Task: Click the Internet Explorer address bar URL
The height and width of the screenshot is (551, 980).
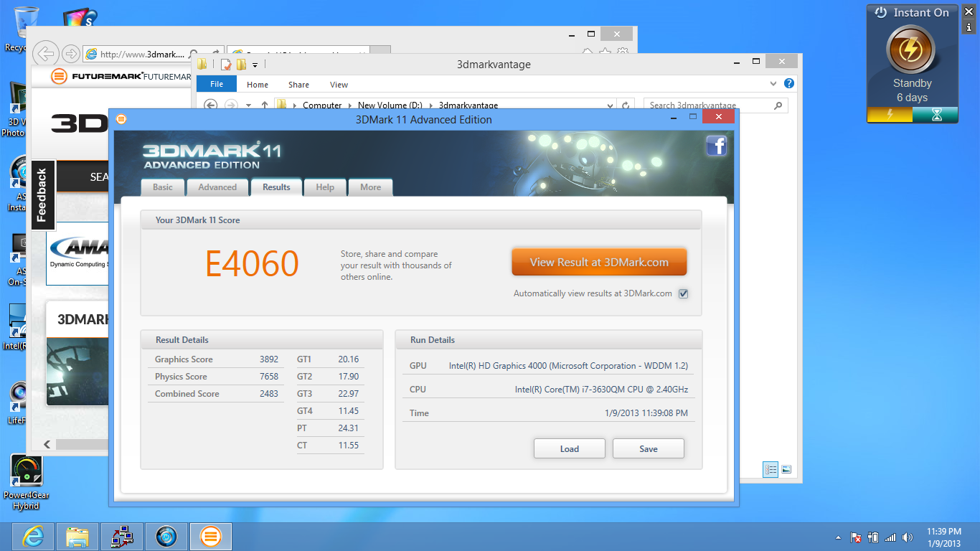Action: coord(142,55)
